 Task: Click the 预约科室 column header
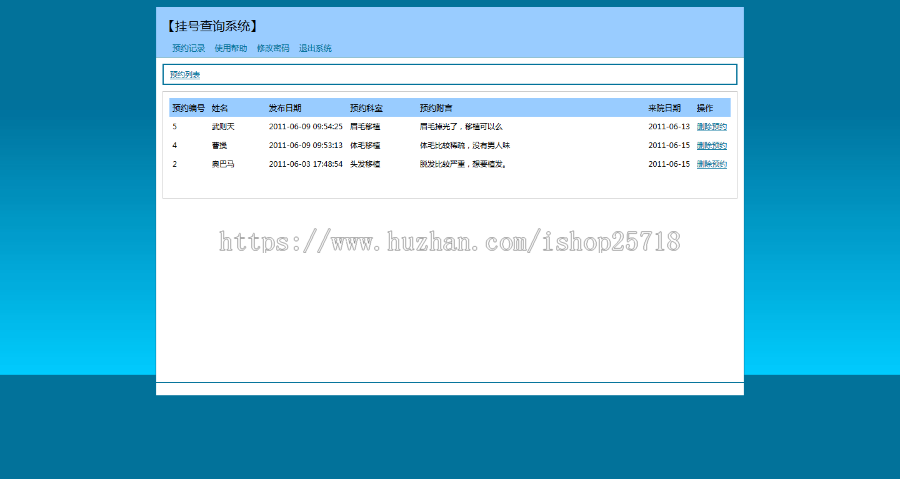366,108
